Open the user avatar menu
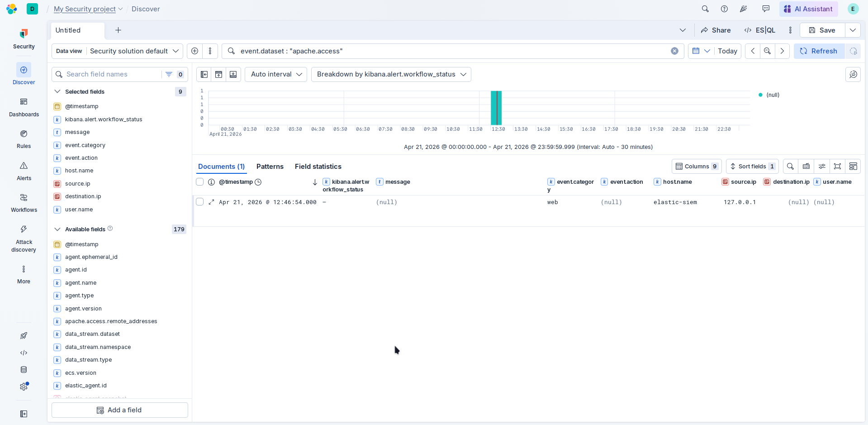Image resolution: width=868 pixels, height=425 pixels. [853, 9]
